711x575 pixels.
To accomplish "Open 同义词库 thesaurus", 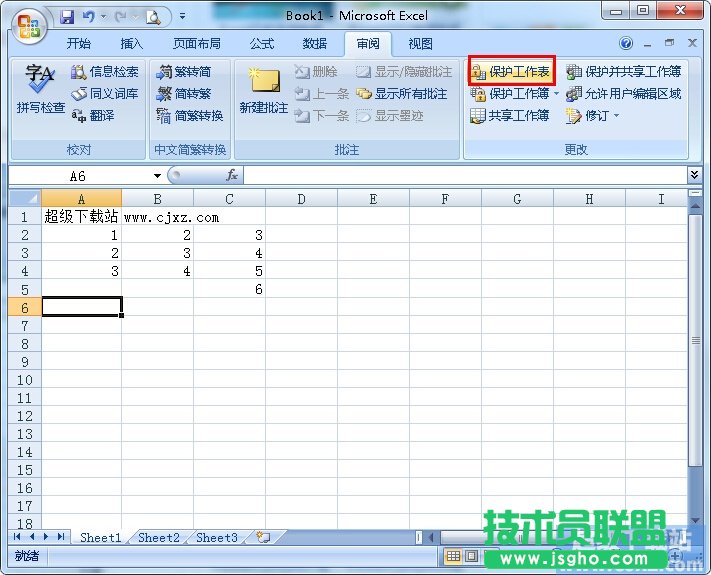I will click(104, 93).
